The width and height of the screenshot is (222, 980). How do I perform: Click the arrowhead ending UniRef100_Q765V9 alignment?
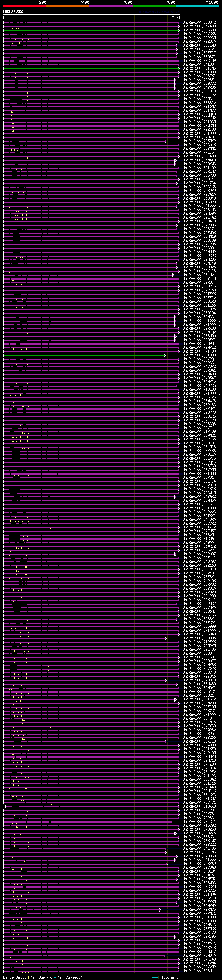166,141
